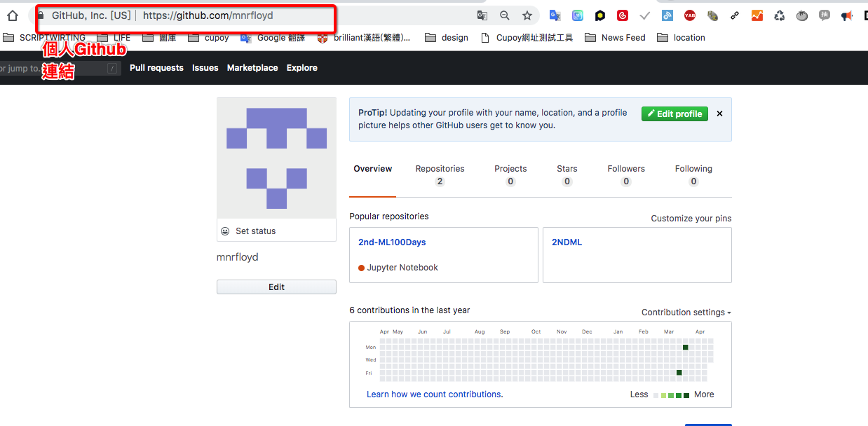The width and height of the screenshot is (868, 426).
Task: Open the cupoy bookmarks folder
Action: [208, 38]
